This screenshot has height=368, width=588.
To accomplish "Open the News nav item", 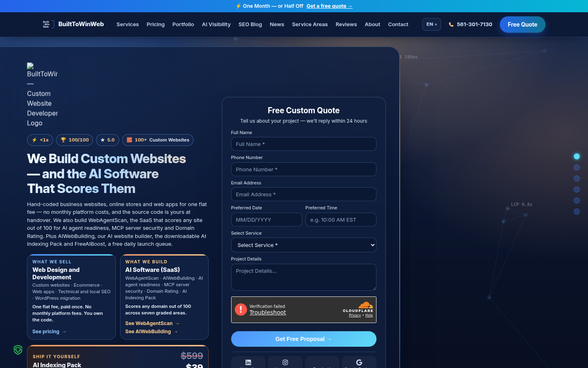I will pyautogui.click(x=277, y=25).
